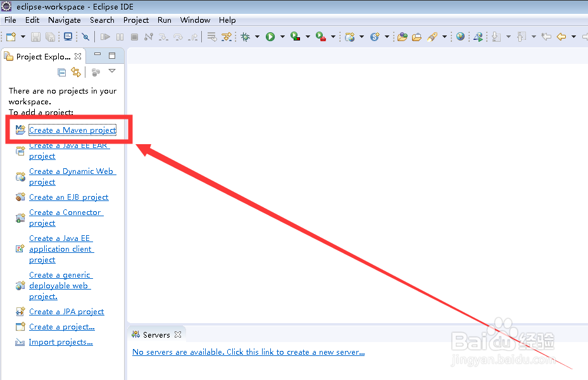Click Import projects... link
The height and width of the screenshot is (380, 588).
[61, 342]
